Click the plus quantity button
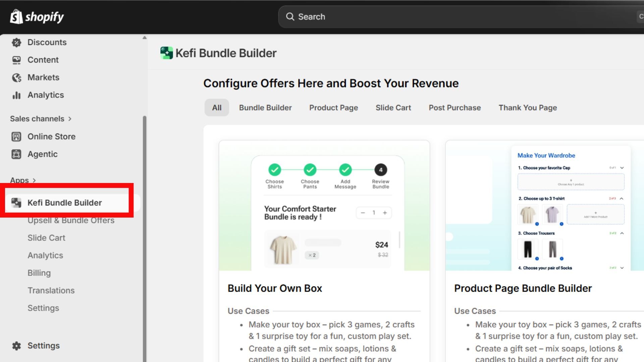The width and height of the screenshot is (644, 362). point(385,213)
